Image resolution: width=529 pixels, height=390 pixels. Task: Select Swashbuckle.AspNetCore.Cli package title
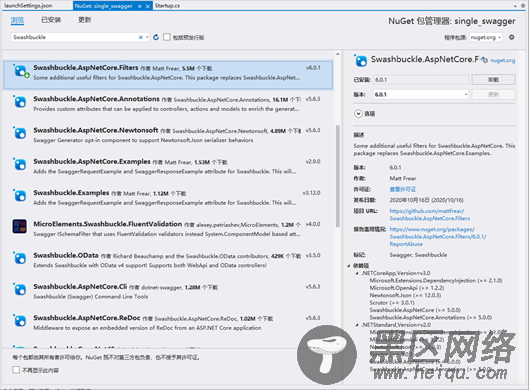pos(80,286)
